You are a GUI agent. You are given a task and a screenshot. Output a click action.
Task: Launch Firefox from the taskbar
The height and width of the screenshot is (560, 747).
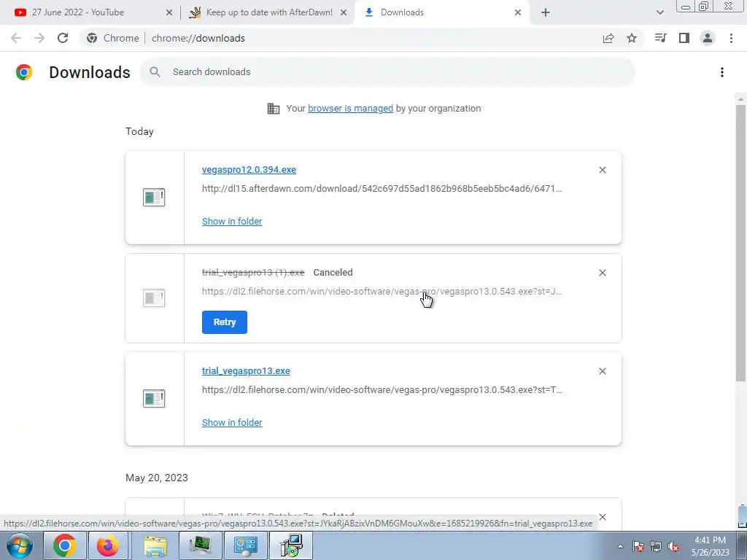click(x=108, y=545)
